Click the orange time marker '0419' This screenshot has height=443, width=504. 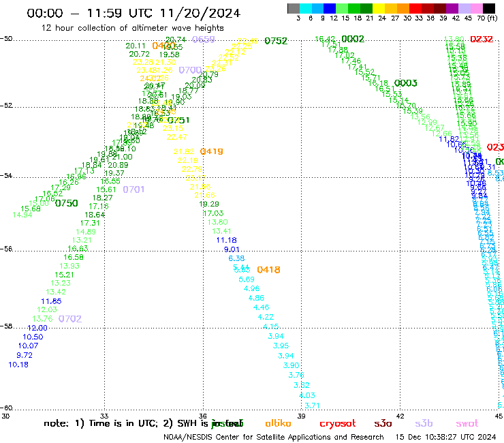point(212,151)
